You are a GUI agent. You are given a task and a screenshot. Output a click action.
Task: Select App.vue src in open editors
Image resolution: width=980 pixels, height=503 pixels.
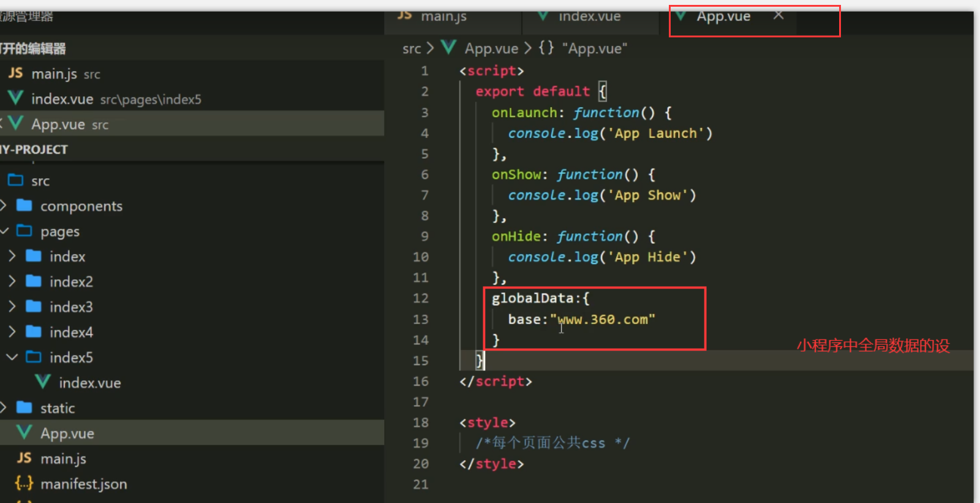[192, 124]
